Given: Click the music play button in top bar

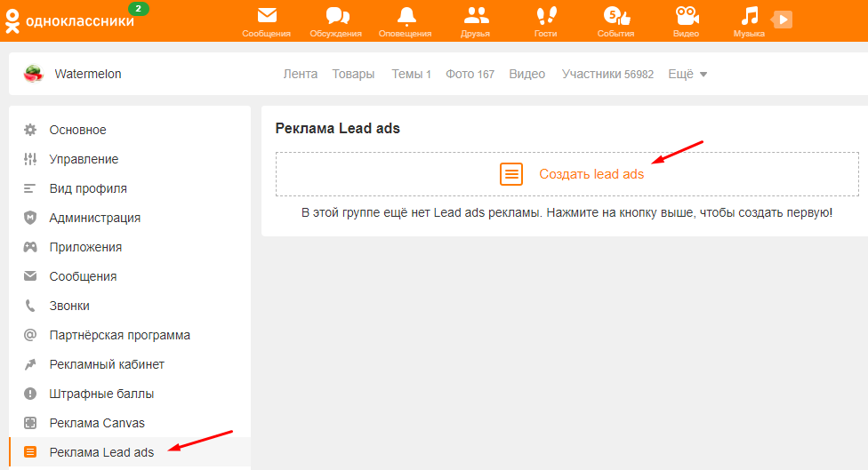Looking at the screenshot, I should [x=783, y=20].
